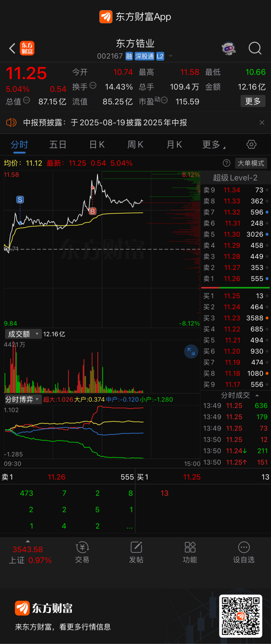Tap the 融 margin-trading tag

[x=129, y=56]
